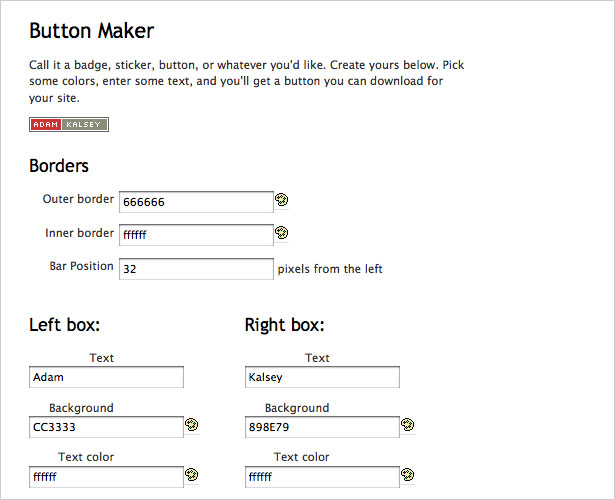
Task: Open palette for Left box Text color
Action: click(x=192, y=475)
